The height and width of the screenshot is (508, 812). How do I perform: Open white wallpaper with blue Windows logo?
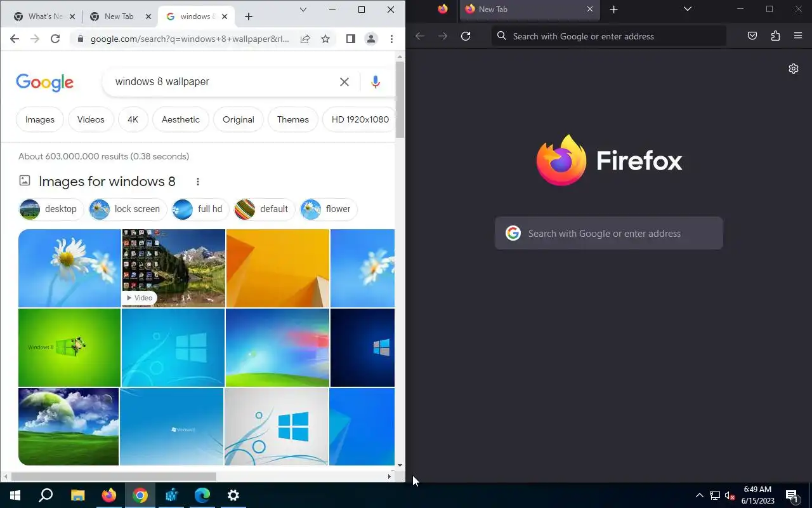pyautogui.click(x=276, y=427)
